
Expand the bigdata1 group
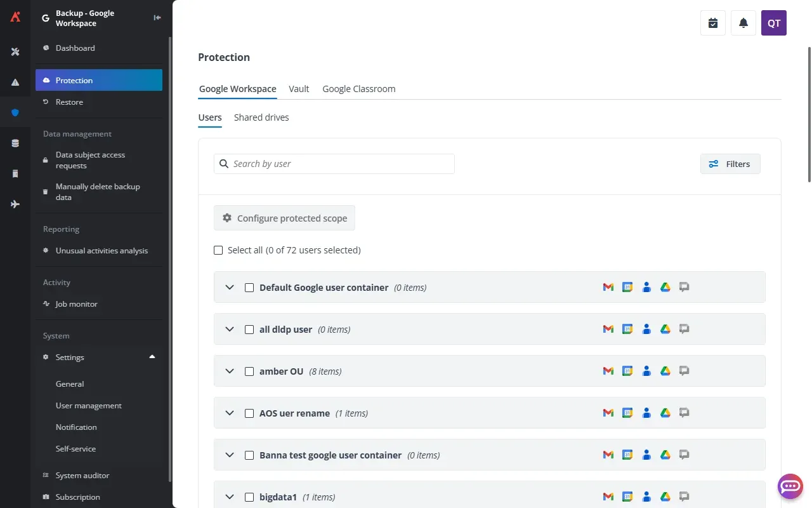[230, 497]
